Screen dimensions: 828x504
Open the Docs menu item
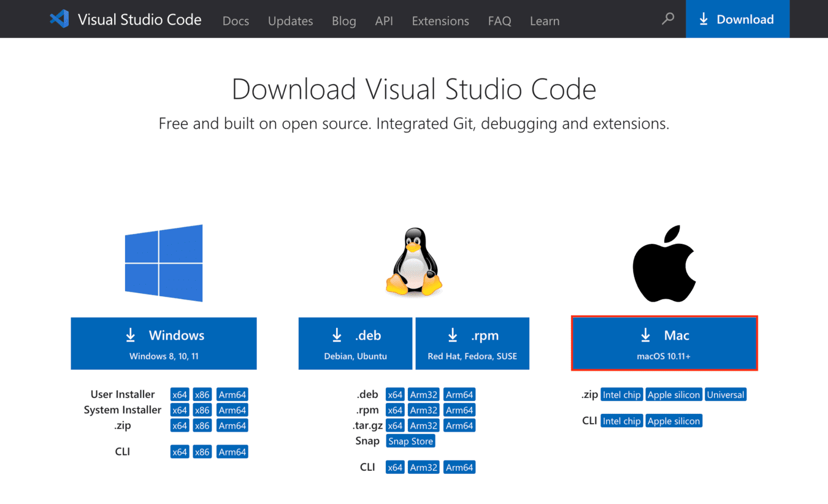236,21
